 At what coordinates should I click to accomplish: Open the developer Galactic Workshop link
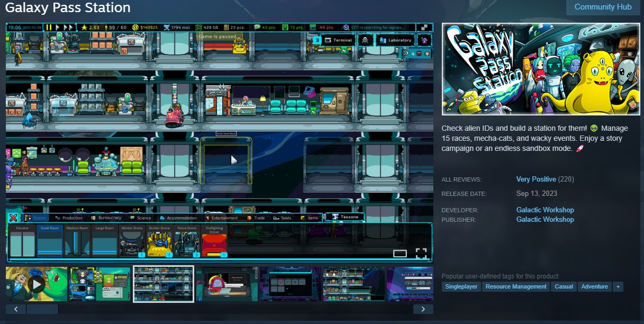click(x=545, y=210)
